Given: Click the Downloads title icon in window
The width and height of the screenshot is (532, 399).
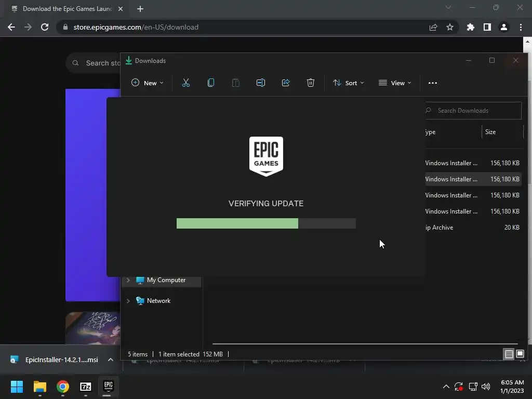Looking at the screenshot, I should (x=129, y=60).
